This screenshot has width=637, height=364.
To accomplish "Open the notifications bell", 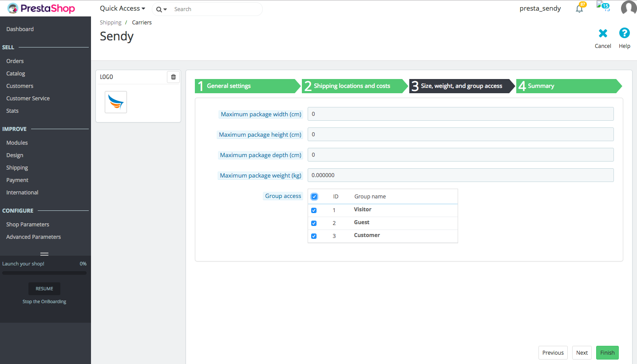I will [579, 8].
